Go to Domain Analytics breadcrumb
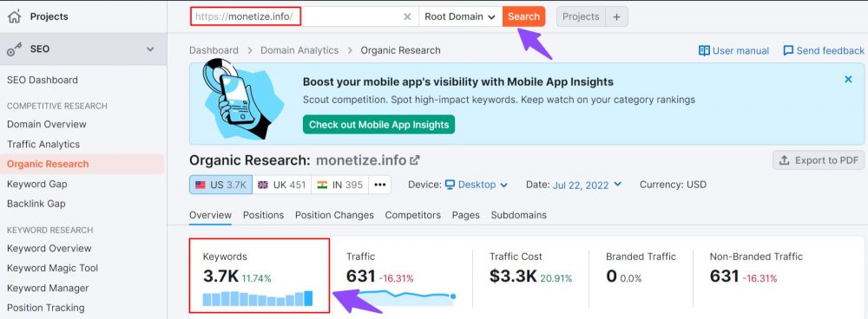This screenshot has height=319, width=868. tap(299, 50)
